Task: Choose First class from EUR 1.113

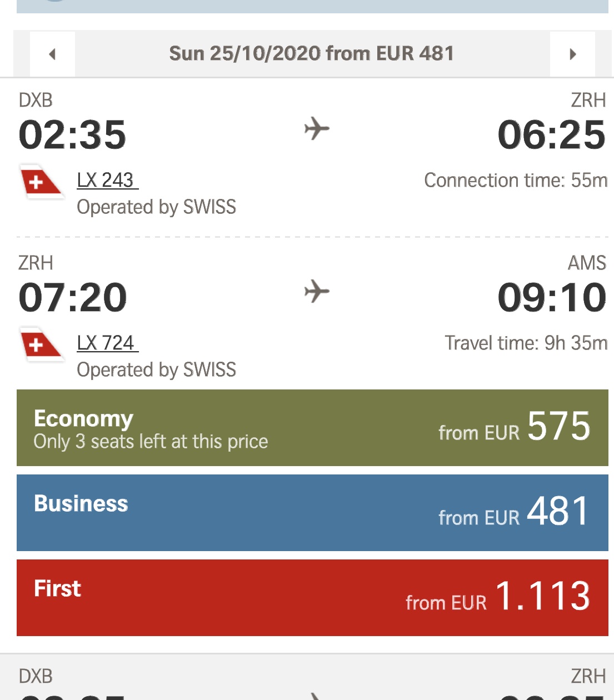Action: 312,597
